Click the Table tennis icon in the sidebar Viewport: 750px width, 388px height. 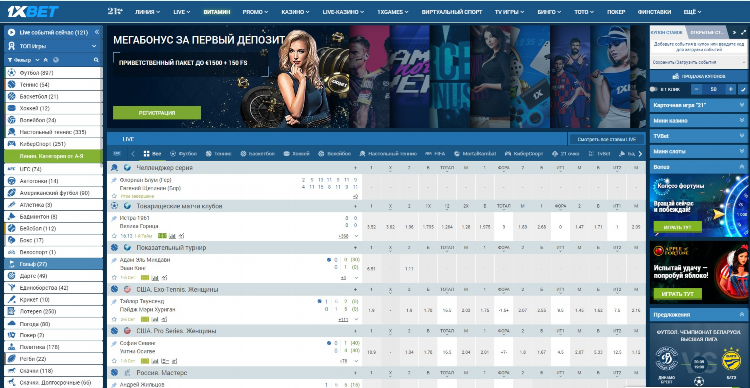click(x=11, y=132)
